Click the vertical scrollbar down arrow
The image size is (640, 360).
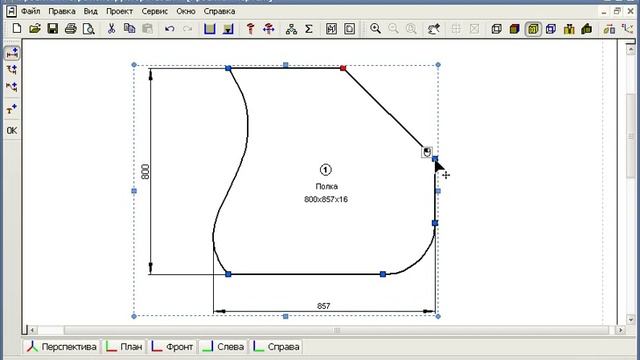(x=631, y=320)
